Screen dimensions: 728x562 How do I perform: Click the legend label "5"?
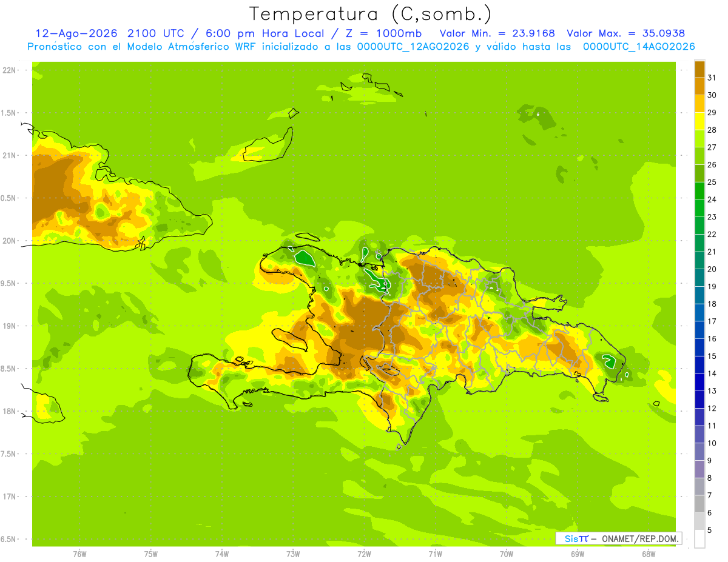710,530
